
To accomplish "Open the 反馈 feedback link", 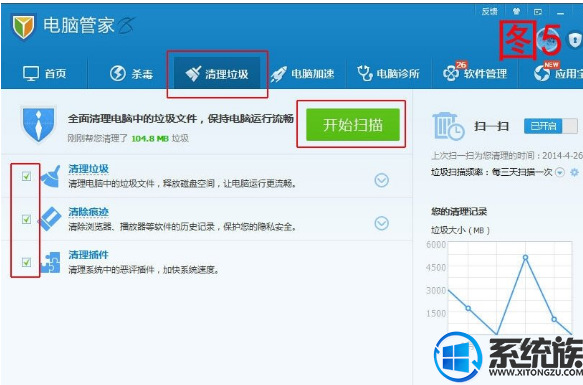I will pos(490,12).
